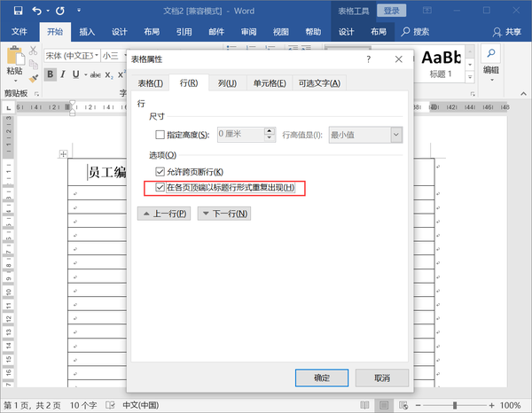Enable the 指定高度 checkbox
The width and height of the screenshot is (532, 413).
(x=160, y=135)
